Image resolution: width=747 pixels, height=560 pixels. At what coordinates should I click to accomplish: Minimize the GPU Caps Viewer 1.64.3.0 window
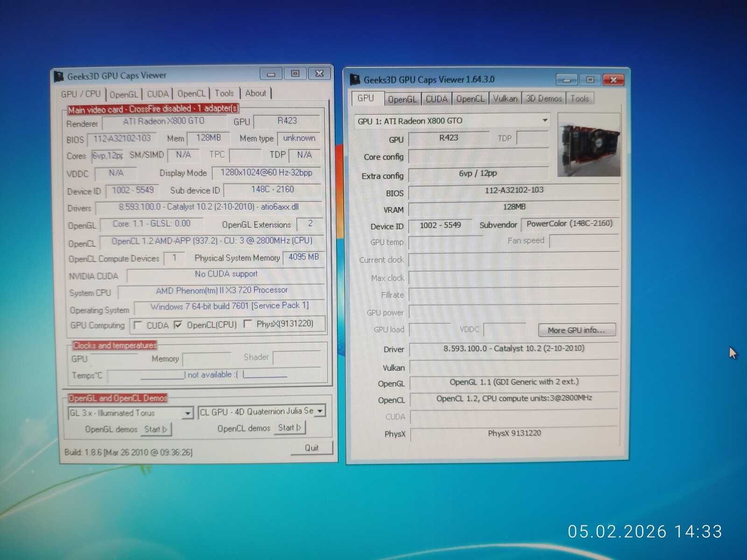566,80
